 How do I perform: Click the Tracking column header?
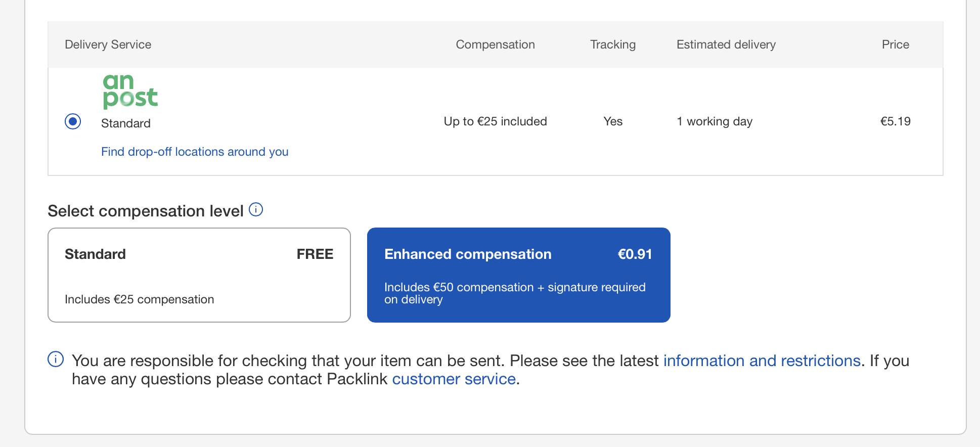tap(613, 44)
